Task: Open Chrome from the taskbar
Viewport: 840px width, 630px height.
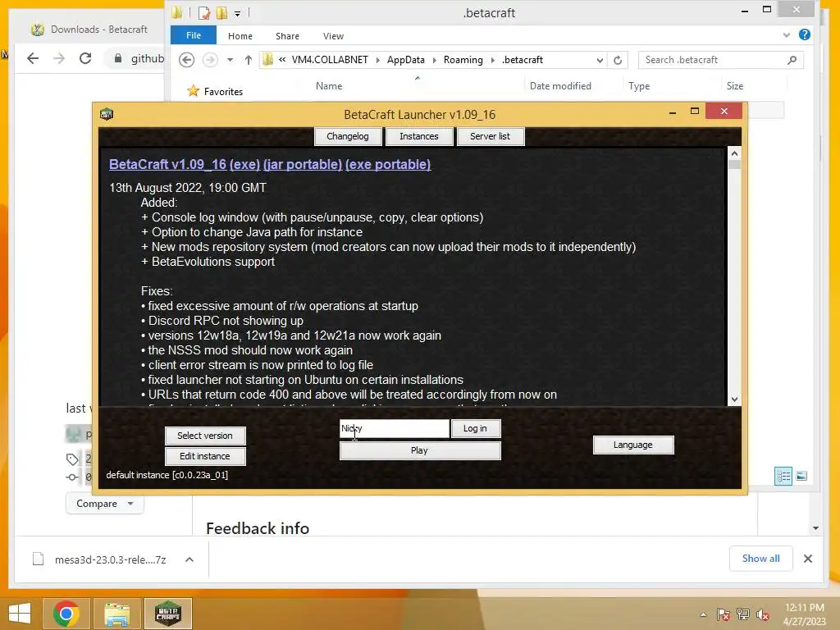Action: click(66, 614)
